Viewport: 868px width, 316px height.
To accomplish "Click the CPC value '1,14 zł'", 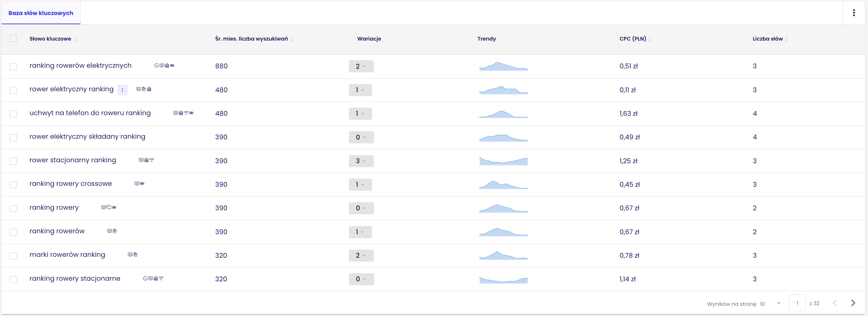I will (627, 279).
